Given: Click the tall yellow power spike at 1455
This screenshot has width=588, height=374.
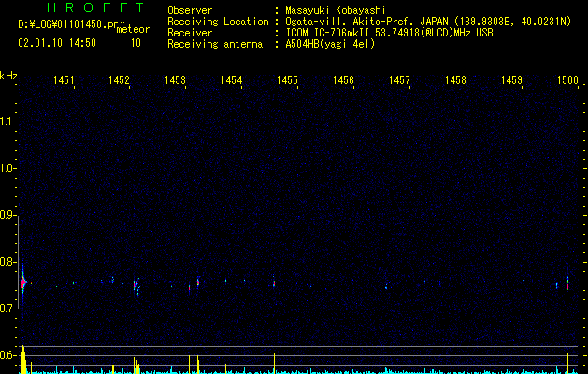Looking at the screenshot, I should [274, 363].
